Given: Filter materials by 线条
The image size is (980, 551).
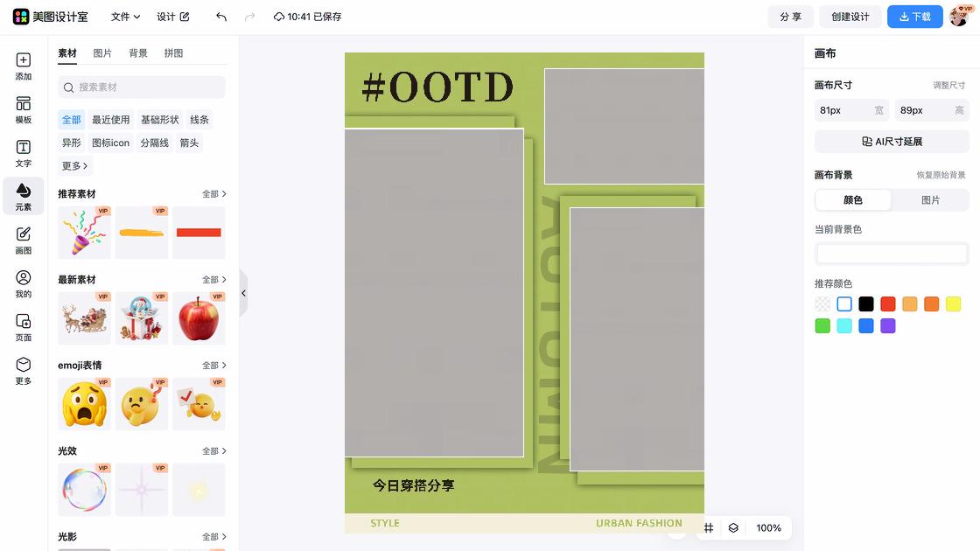Looking at the screenshot, I should click(x=199, y=119).
